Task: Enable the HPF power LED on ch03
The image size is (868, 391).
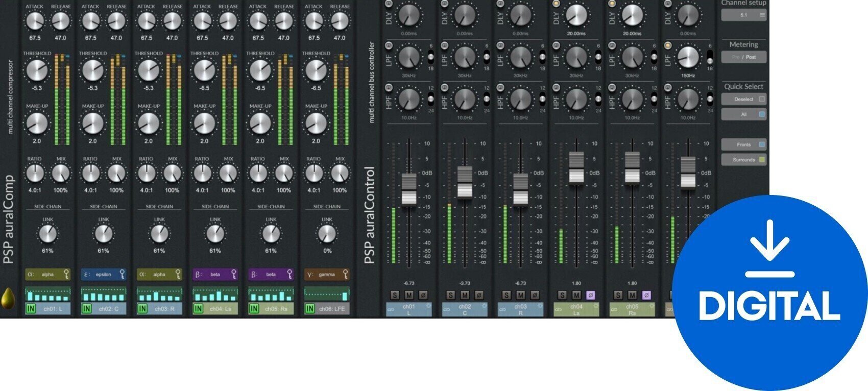Action: (500, 88)
